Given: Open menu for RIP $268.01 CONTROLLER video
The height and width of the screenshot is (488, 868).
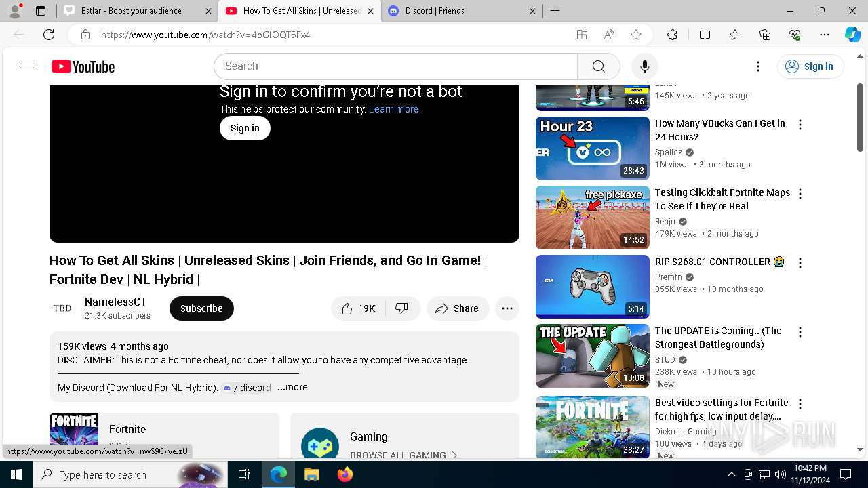Looking at the screenshot, I should (x=800, y=263).
